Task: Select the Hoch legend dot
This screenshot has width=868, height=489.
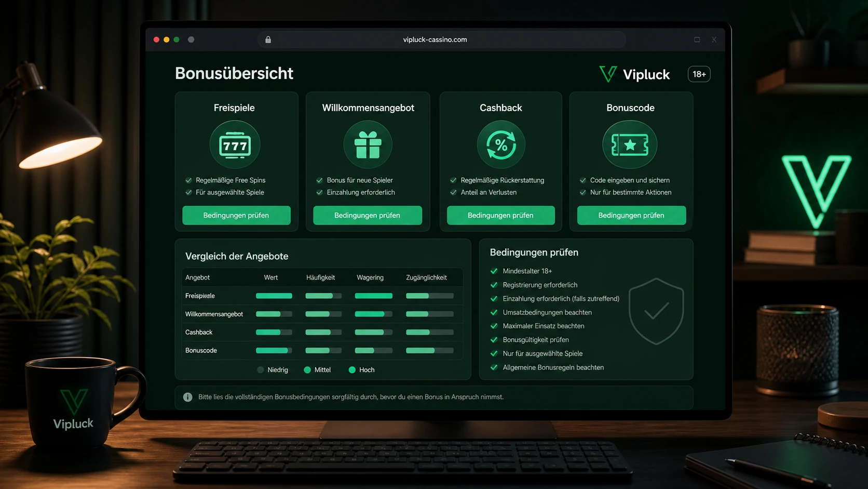Action: tap(352, 370)
